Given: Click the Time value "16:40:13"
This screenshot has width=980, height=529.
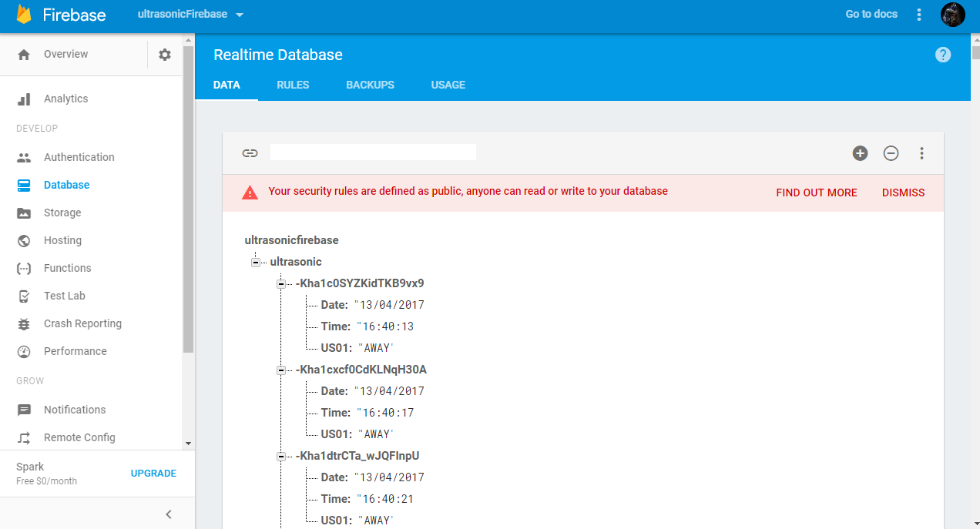Looking at the screenshot, I should pos(384,326).
